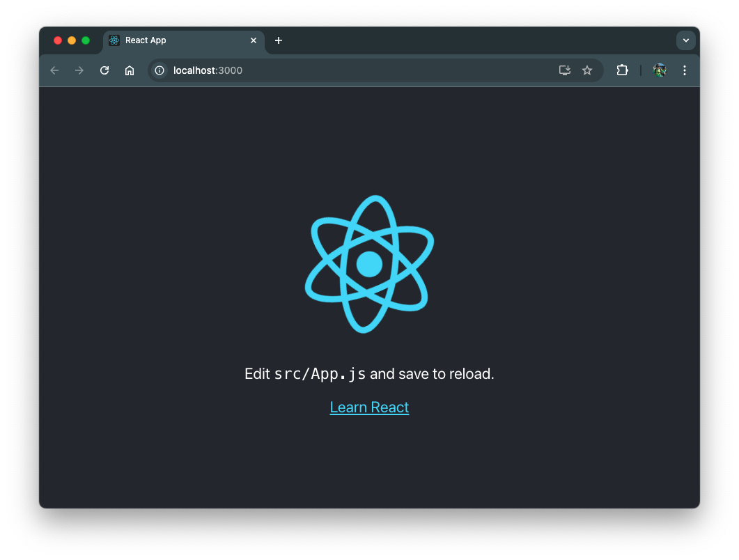Open Chrome's three-dot menu
The height and width of the screenshot is (560, 739).
(685, 70)
